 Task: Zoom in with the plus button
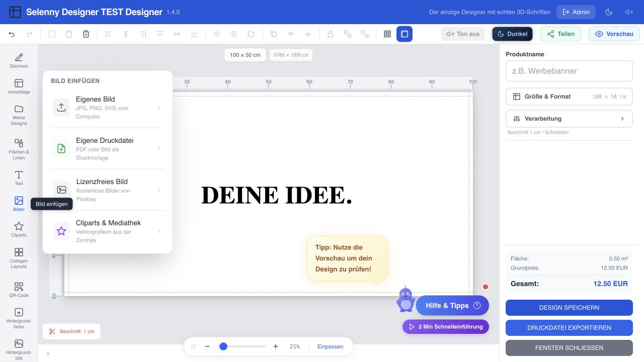tap(276, 346)
